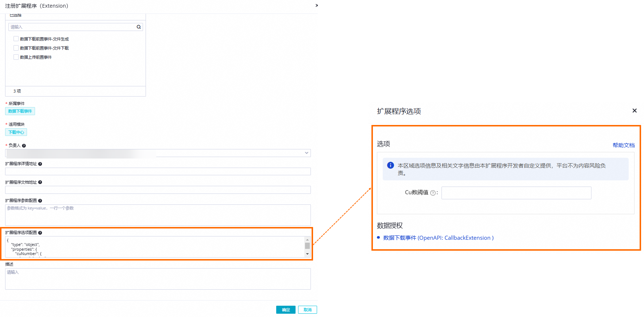Open help tooltip beside 扩展程序选项配置
The height and width of the screenshot is (317, 644).
click(x=40, y=233)
